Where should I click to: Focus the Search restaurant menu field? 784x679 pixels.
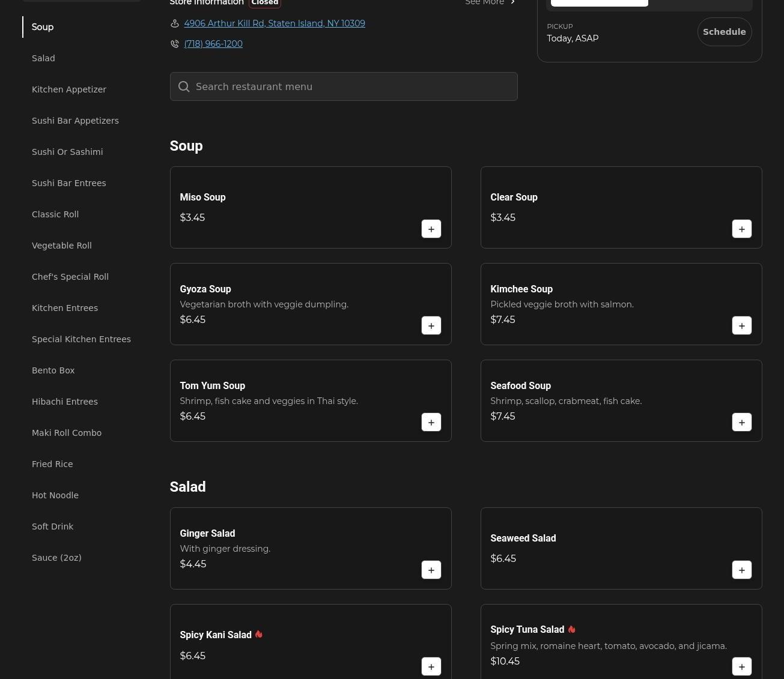[x=348, y=86]
